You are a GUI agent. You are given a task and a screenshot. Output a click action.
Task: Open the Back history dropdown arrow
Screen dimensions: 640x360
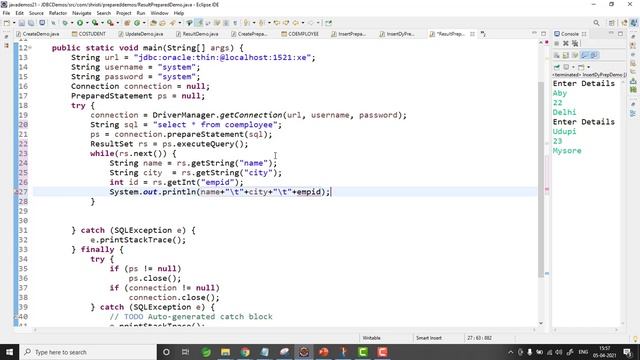point(303,23)
